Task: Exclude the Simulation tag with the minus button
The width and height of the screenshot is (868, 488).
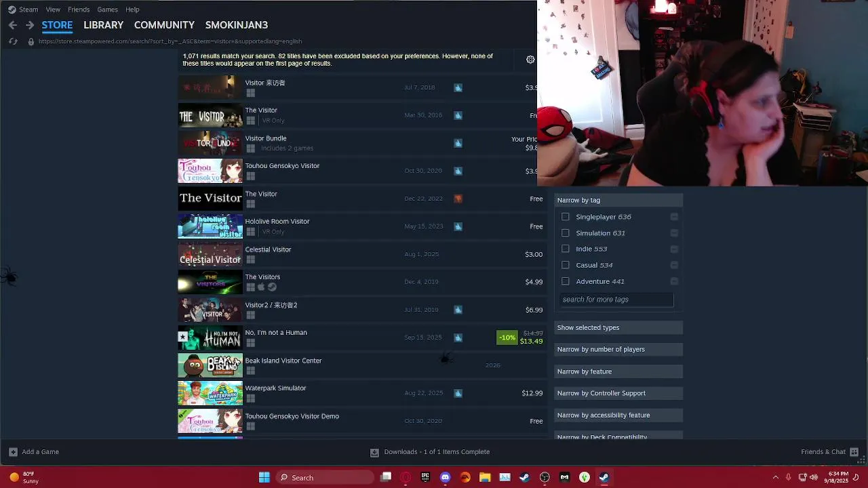Action: (x=674, y=233)
